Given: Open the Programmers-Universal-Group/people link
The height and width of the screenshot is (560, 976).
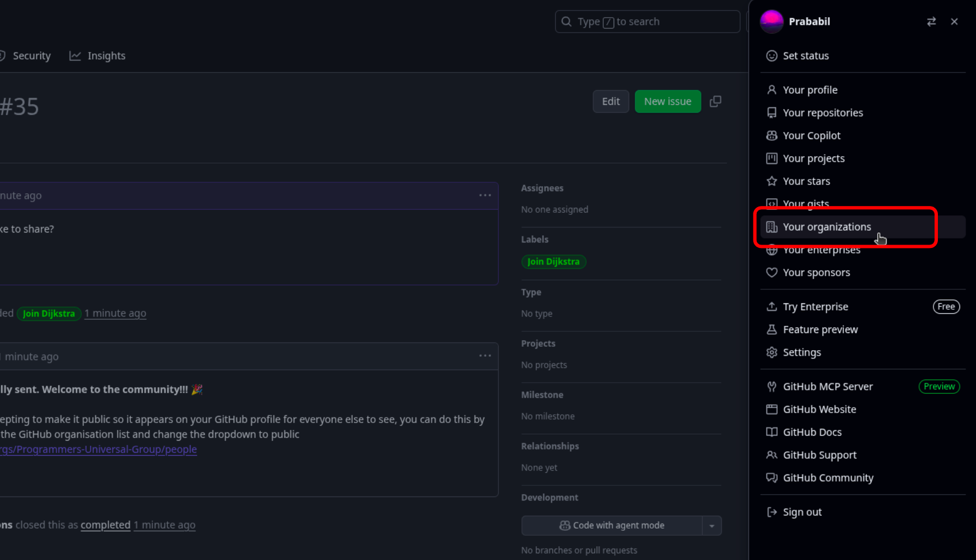Looking at the screenshot, I should click(98, 449).
